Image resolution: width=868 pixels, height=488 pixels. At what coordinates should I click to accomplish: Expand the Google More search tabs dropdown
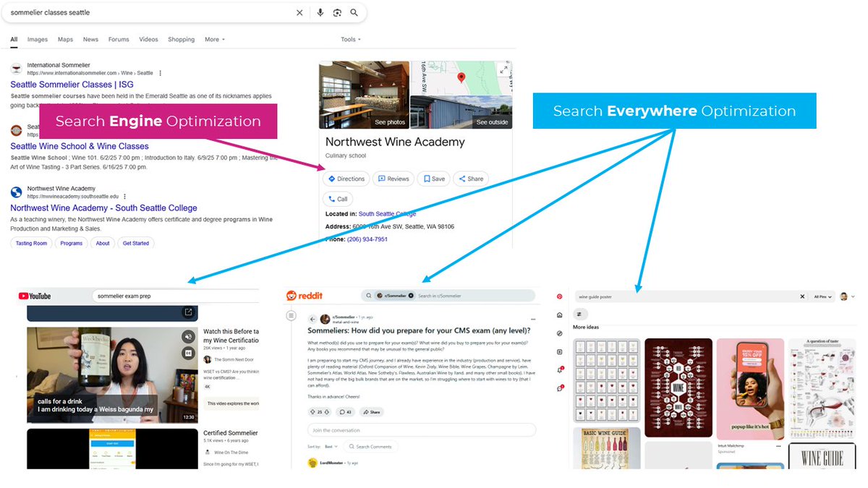tap(215, 40)
